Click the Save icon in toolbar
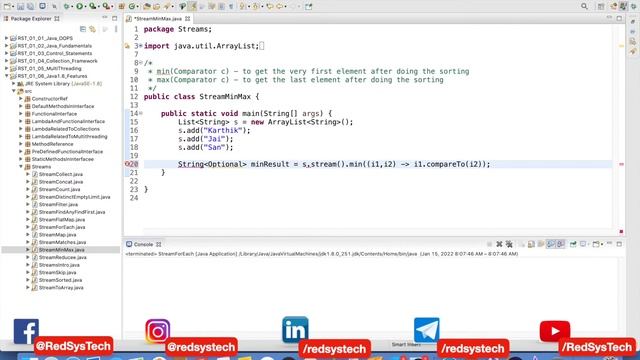 coord(20,6)
